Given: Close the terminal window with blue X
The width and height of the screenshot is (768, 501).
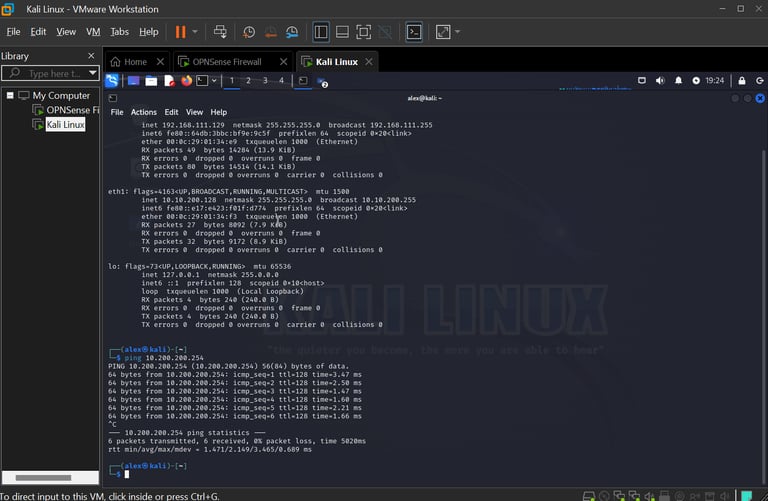Looking at the screenshot, I should click(x=760, y=98).
